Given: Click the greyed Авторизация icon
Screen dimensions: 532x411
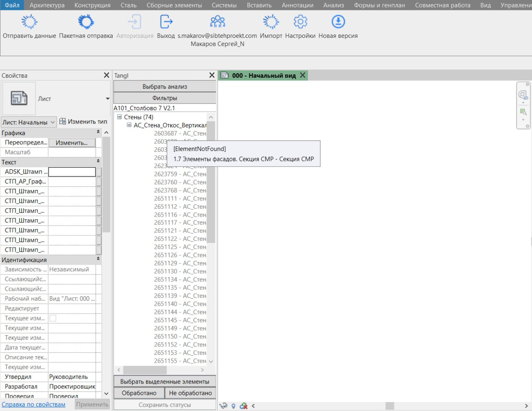Looking at the screenshot, I should click(135, 22).
